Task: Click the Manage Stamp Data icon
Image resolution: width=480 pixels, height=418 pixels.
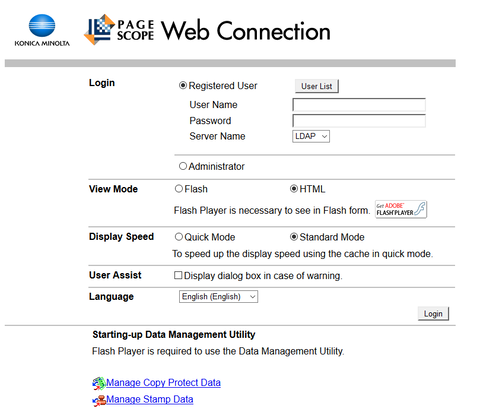Action: pos(99,400)
